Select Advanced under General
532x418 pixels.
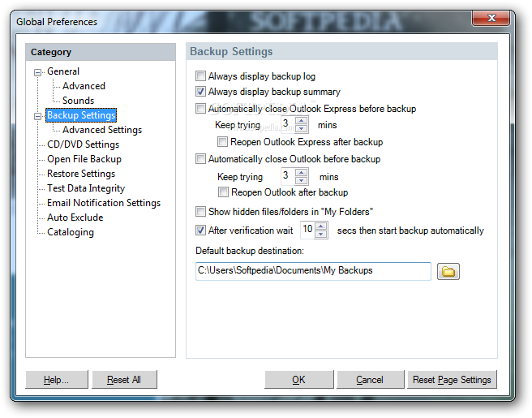coord(84,86)
